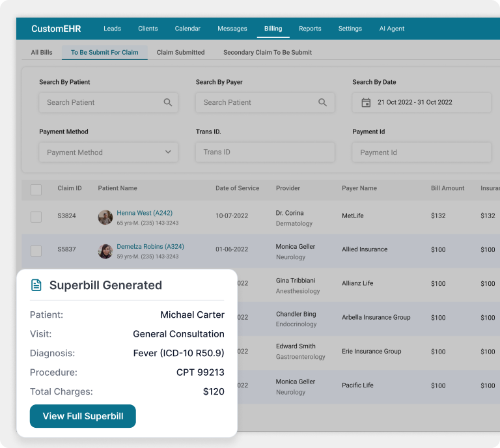Check the box for claim S3824
The width and height of the screenshot is (500, 448).
[x=36, y=217]
